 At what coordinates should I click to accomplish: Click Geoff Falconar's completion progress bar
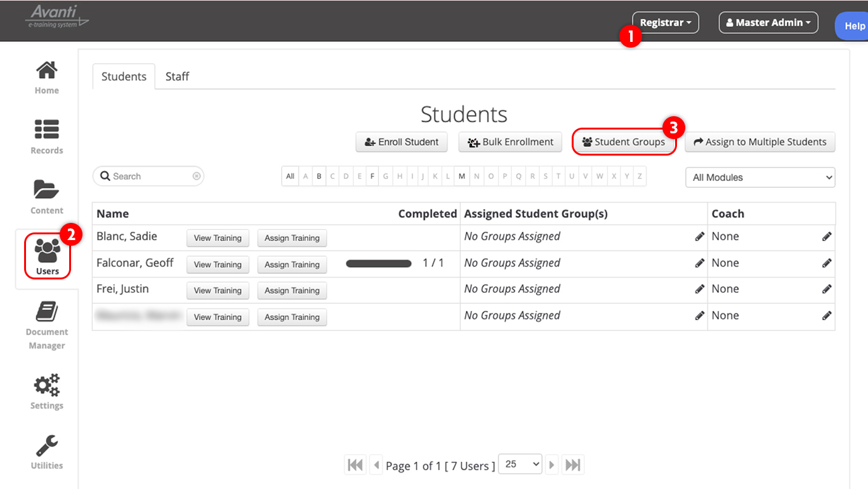tap(379, 264)
